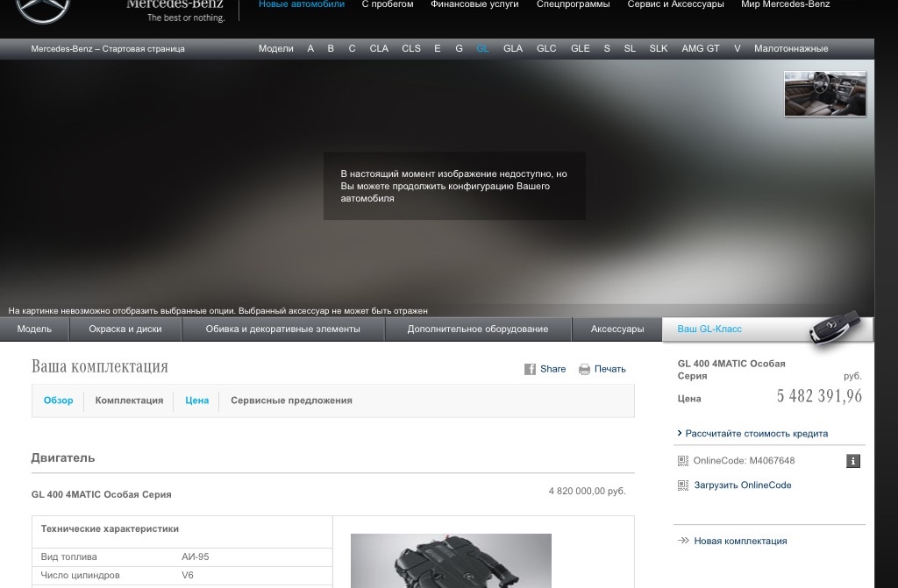Open the Модели list

click(276, 49)
